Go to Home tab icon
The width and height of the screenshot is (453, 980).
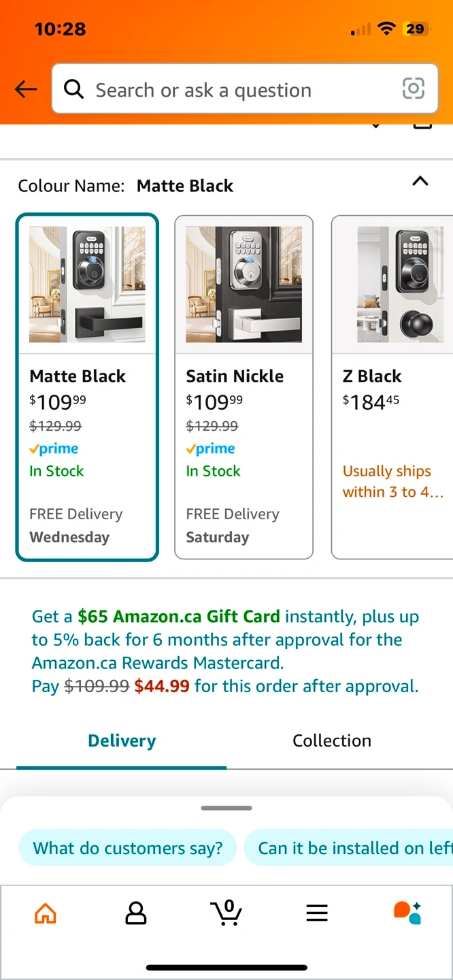point(46,913)
